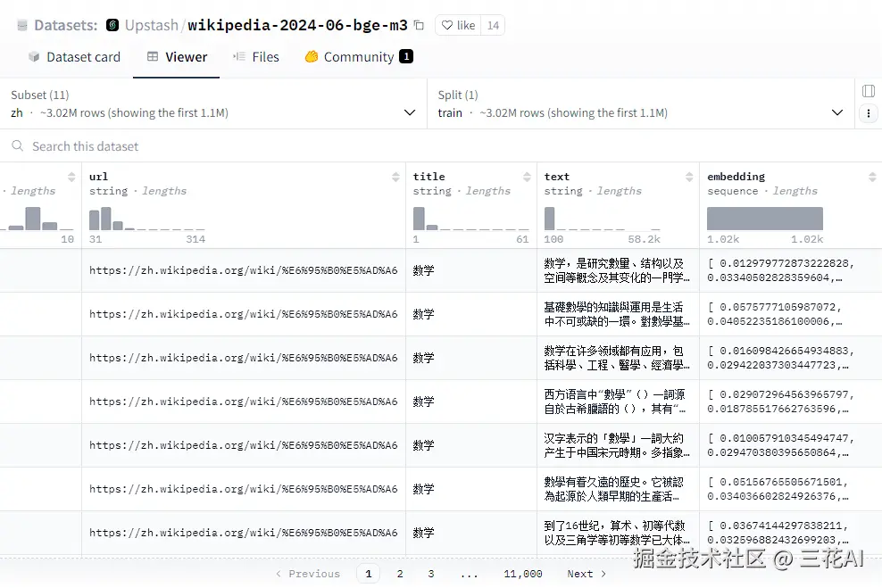Go to page 2

(400, 574)
